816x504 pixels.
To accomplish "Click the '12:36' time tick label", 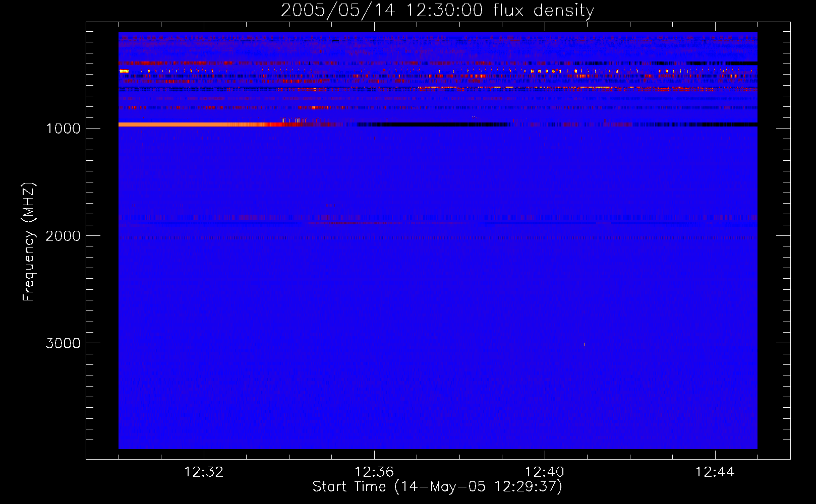I will point(374,472).
